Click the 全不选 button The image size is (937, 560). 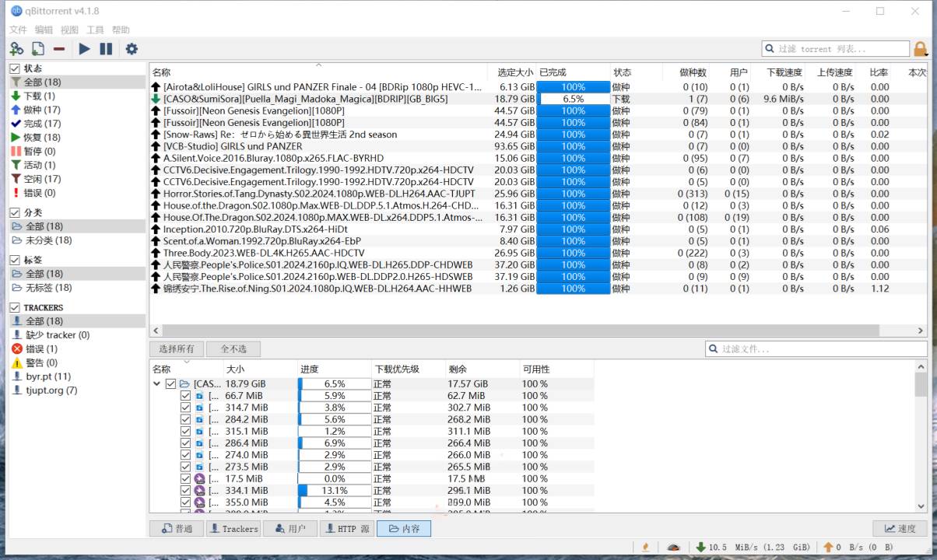(233, 349)
